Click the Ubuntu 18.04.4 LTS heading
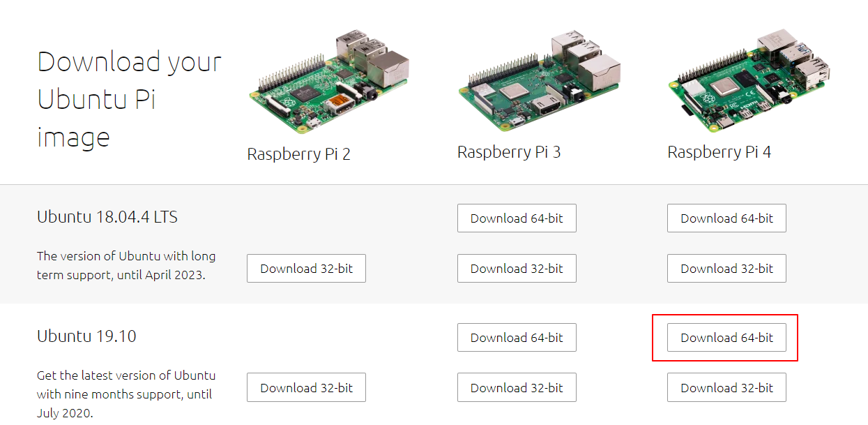Image resolution: width=868 pixels, height=425 pixels. click(x=107, y=217)
